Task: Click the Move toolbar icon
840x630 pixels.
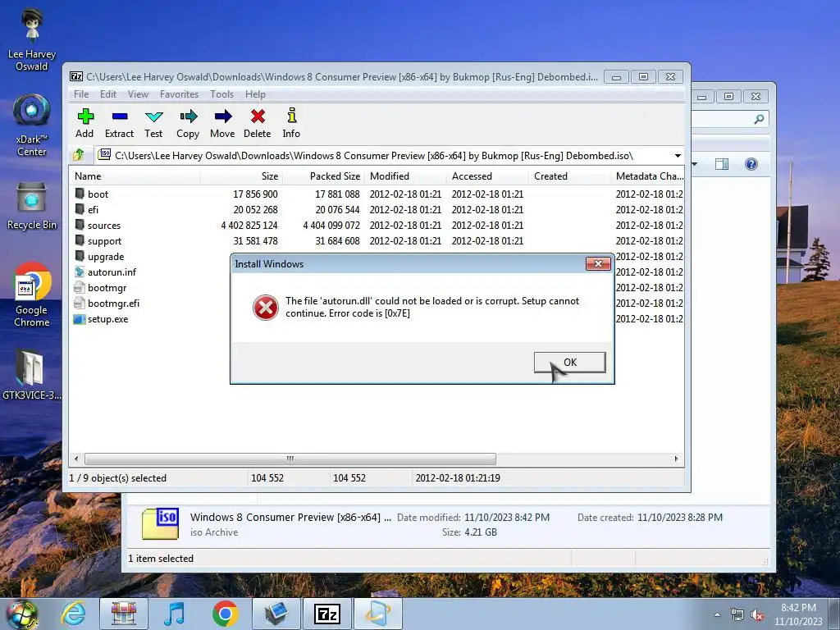Action: 223,116
